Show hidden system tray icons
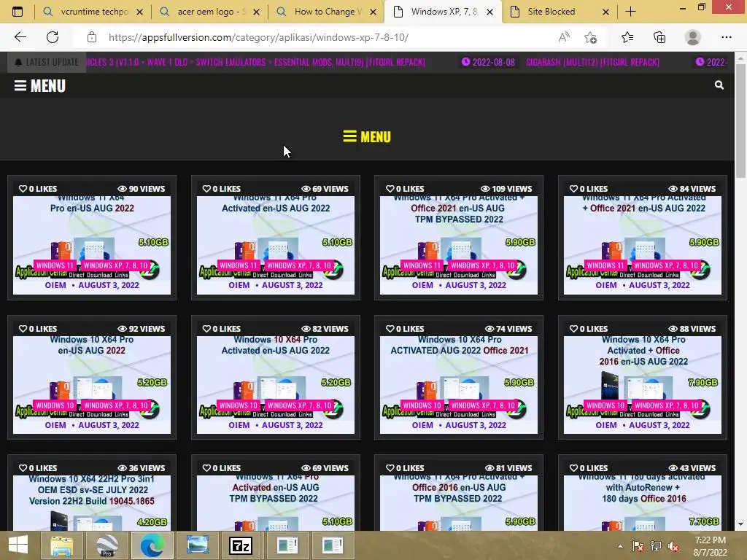Viewport: 747px width, 560px height. [x=620, y=546]
